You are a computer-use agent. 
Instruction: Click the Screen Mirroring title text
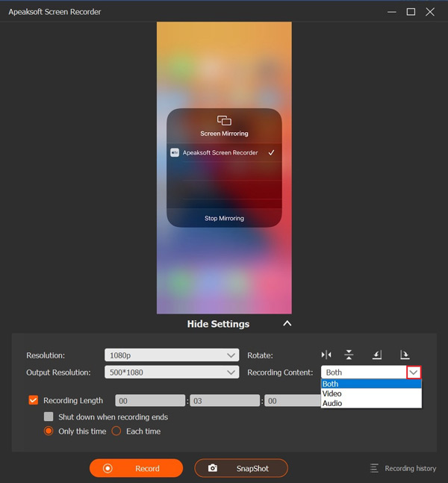224,134
